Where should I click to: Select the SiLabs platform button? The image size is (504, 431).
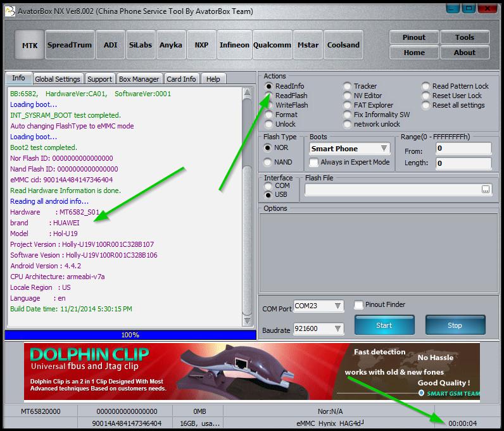pyautogui.click(x=141, y=45)
